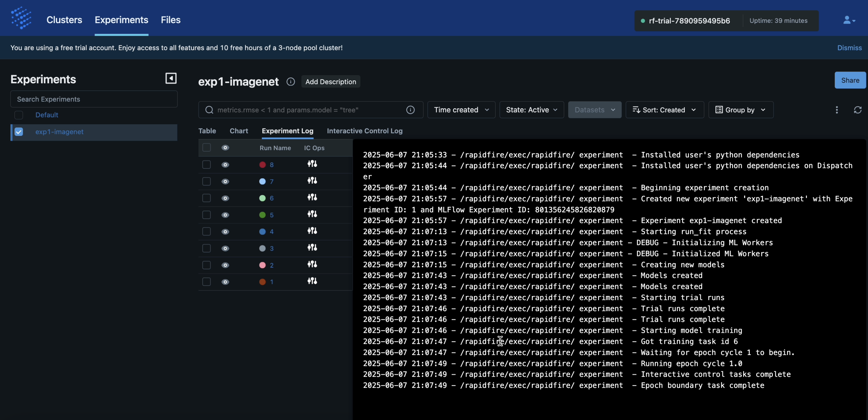This screenshot has height=420, width=868.
Task: Open the Sort: Created dropdown
Action: coord(665,110)
